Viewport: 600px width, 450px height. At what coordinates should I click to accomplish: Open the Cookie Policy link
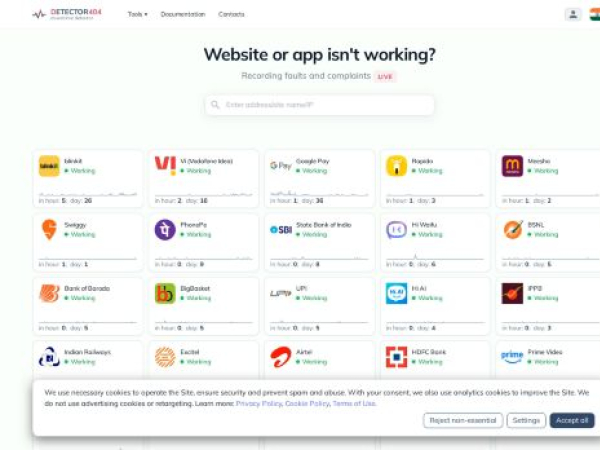point(307,403)
